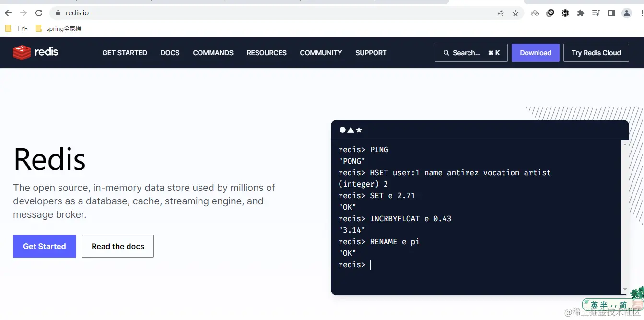Click the Try Redis Cloud button
644x320 pixels.
(596, 53)
